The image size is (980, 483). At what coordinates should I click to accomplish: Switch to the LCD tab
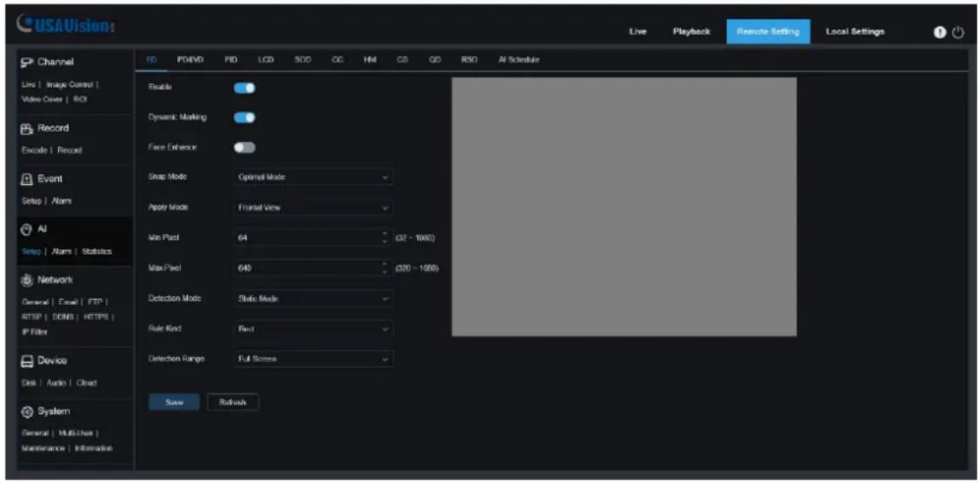[265, 60]
